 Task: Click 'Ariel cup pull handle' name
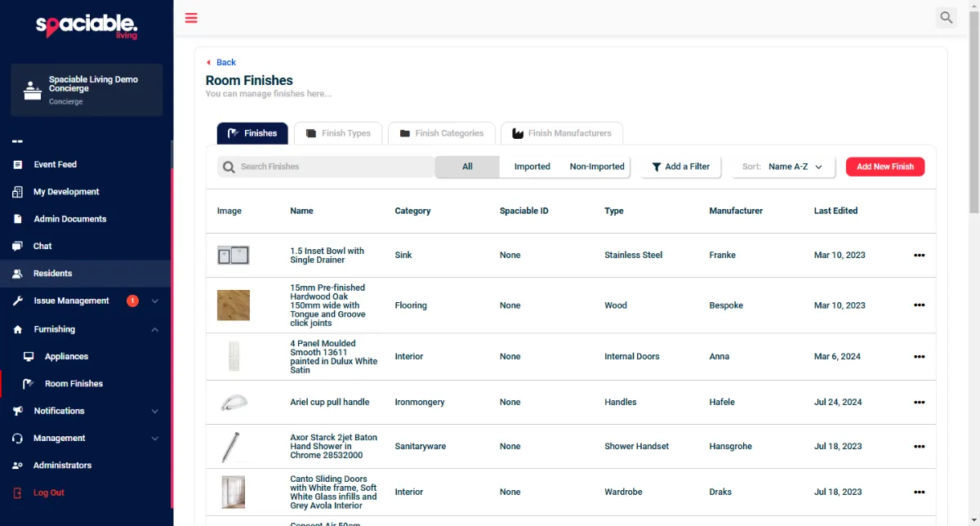click(330, 403)
